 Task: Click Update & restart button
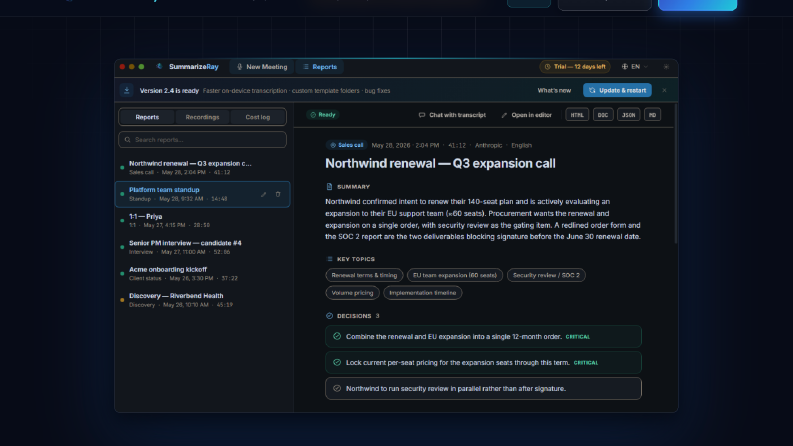617,90
